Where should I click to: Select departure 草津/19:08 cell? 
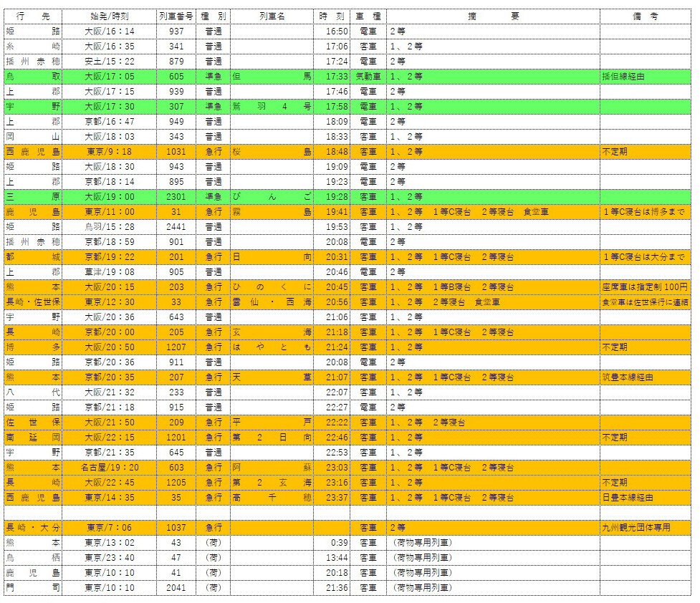point(110,272)
